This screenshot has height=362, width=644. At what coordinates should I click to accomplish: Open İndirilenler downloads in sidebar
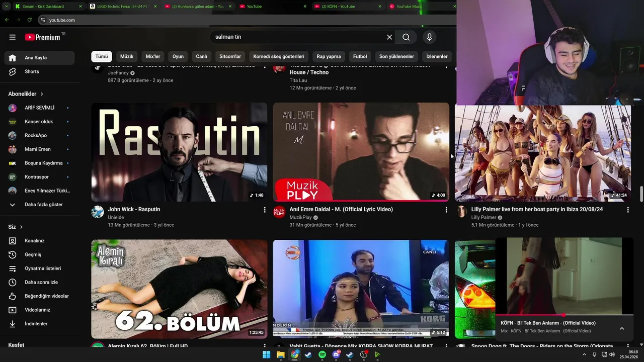coord(39,324)
